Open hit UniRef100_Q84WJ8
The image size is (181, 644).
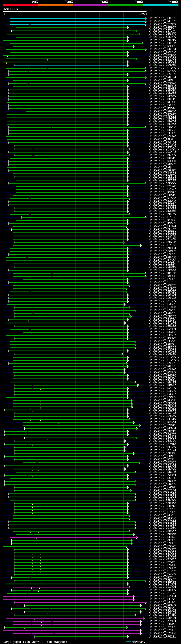[162, 438]
